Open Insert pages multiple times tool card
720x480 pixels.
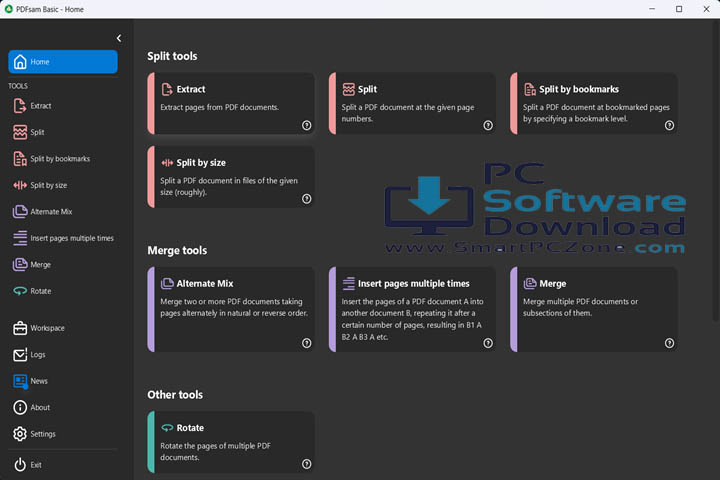(412, 310)
